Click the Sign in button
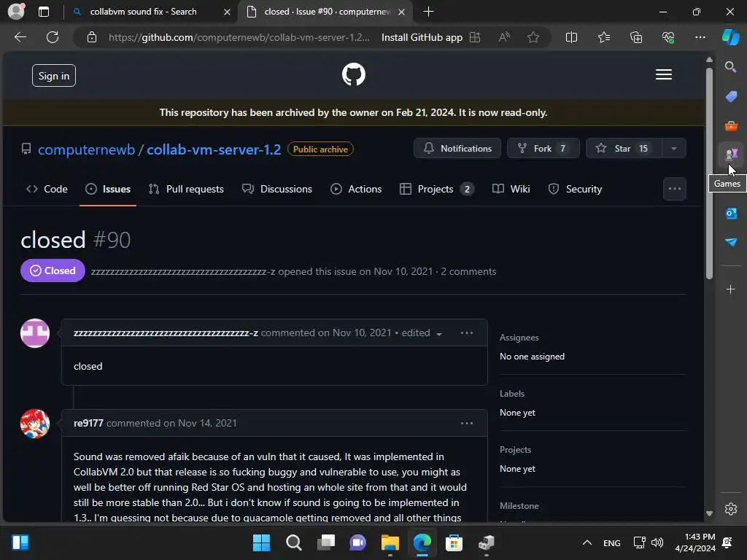Viewport: 747px width, 560px height. coord(54,76)
